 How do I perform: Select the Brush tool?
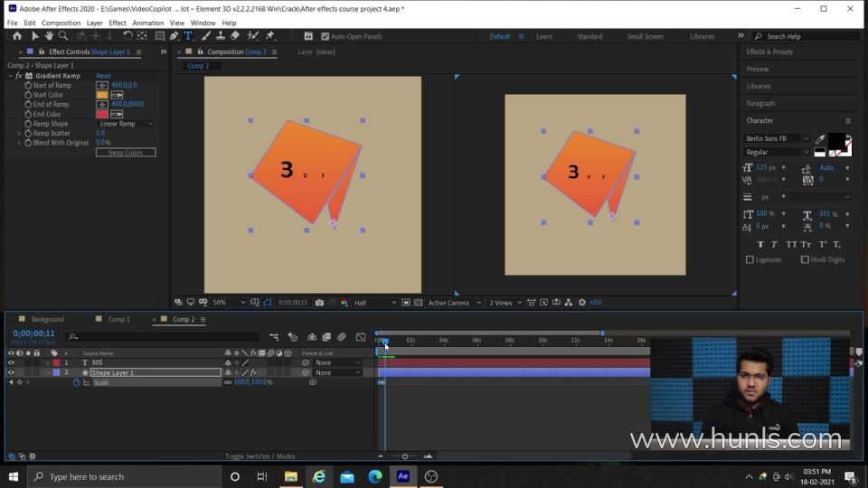(206, 36)
